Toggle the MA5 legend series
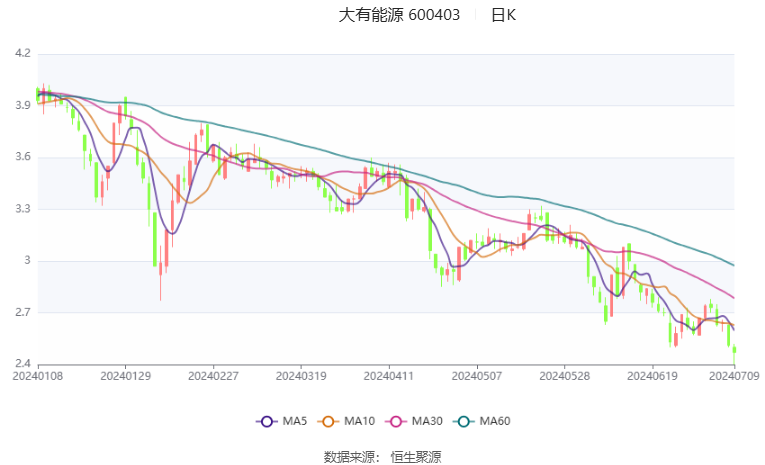Screen dimensions: 765x465 [x=282, y=421]
